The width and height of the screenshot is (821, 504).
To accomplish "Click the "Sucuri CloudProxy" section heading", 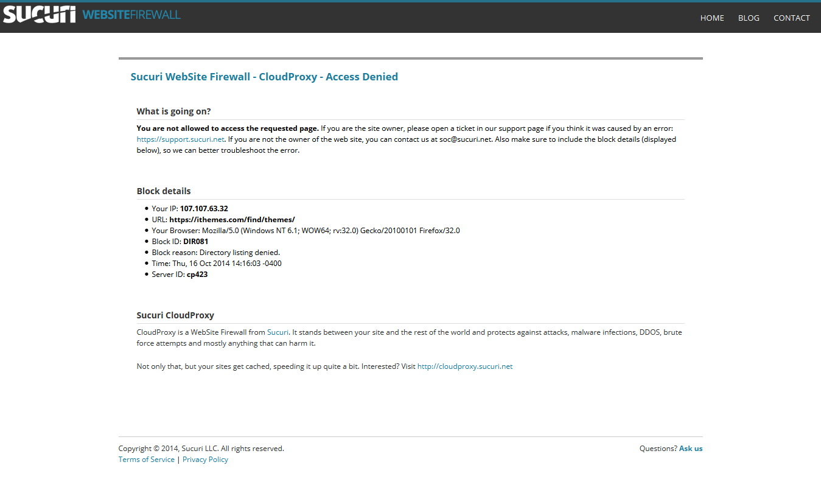I will [175, 315].
